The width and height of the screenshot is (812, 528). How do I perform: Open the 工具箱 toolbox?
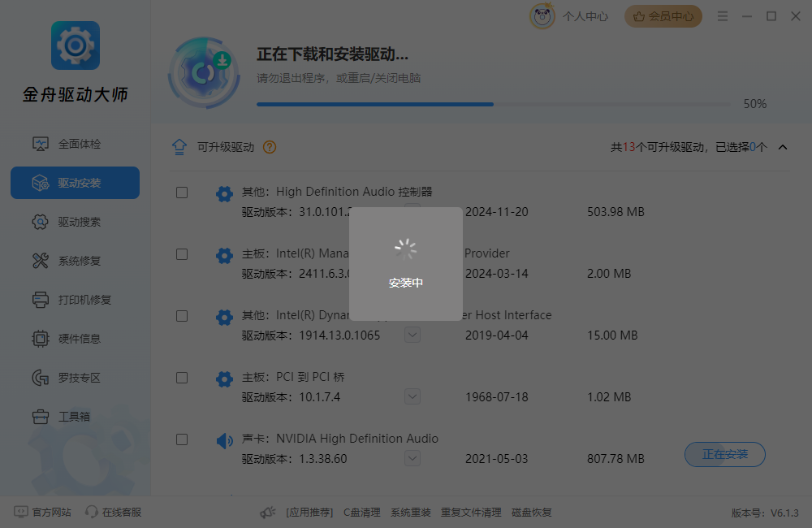coord(75,417)
